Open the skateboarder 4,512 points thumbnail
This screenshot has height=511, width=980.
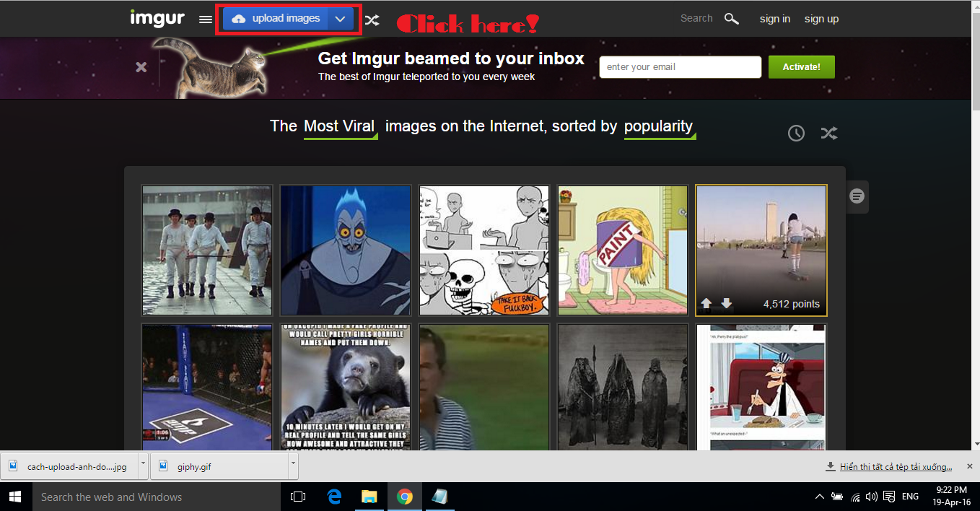pyautogui.click(x=761, y=250)
